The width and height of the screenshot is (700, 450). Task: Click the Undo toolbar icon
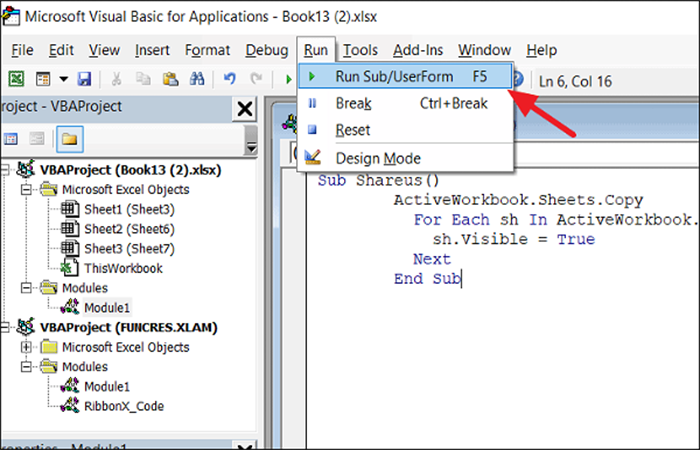229,79
